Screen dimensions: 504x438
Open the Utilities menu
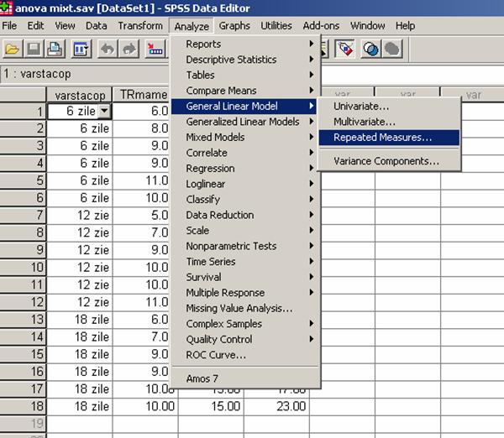276,26
